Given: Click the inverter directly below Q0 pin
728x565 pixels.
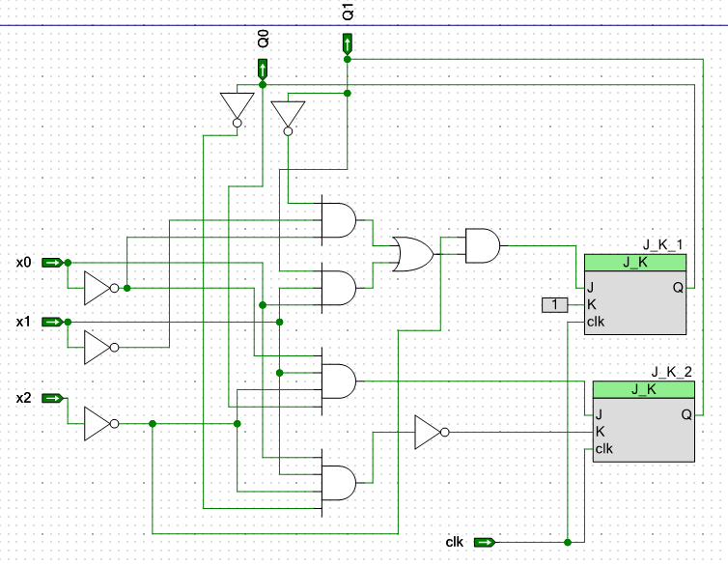Looking at the screenshot, I should point(236,108).
